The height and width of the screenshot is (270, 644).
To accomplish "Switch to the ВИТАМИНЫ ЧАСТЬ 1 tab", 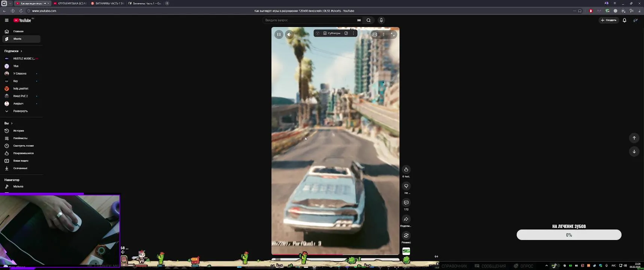I will pos(107,3).
